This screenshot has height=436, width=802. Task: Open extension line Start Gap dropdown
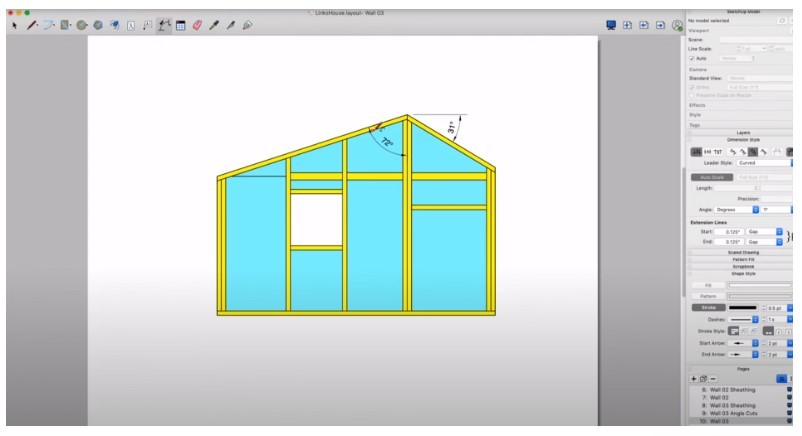[764, 232]
